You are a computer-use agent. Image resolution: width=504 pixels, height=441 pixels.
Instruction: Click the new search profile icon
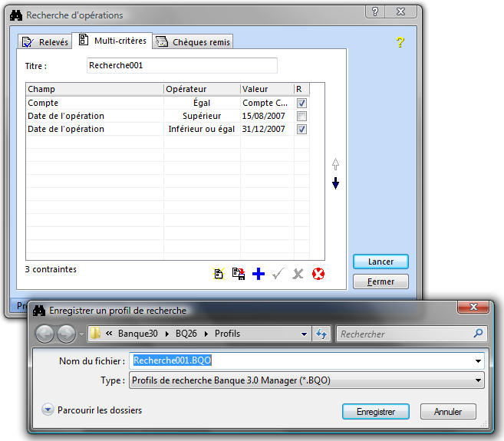pos(219,274)
